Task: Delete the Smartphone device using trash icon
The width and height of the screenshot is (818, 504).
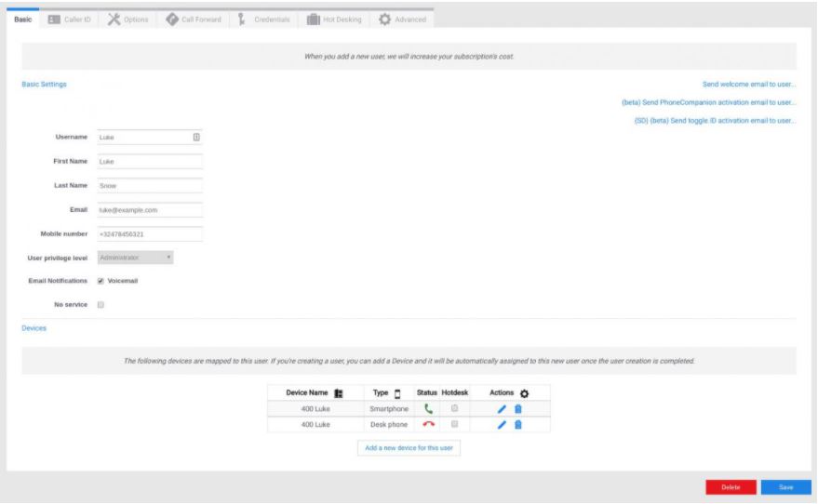Action: 518,409
